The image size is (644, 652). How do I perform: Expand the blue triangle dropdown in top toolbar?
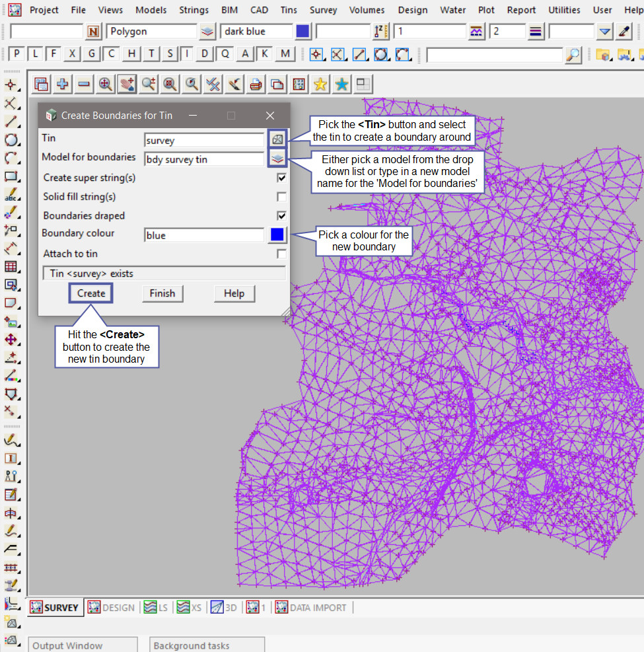pos(605,31)
